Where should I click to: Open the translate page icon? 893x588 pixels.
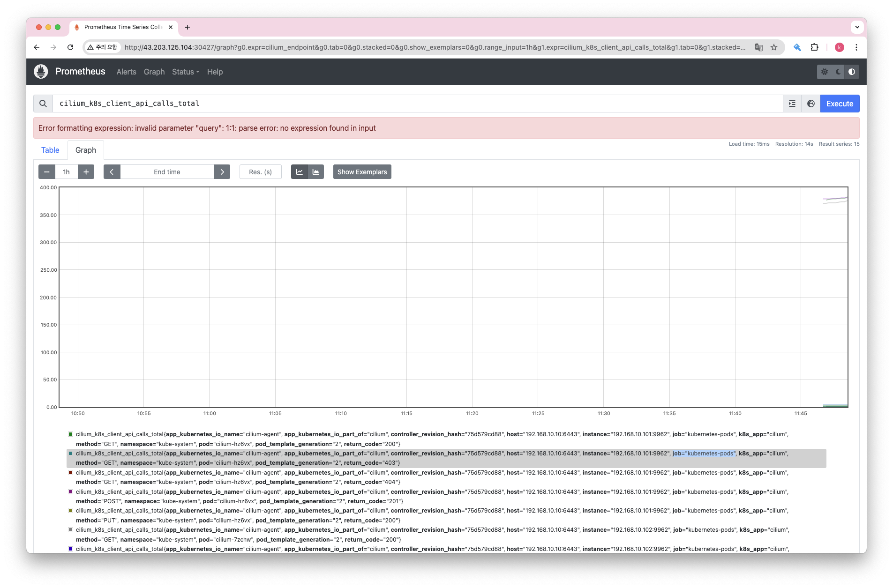pyautogui.click(x=758, y=47)
